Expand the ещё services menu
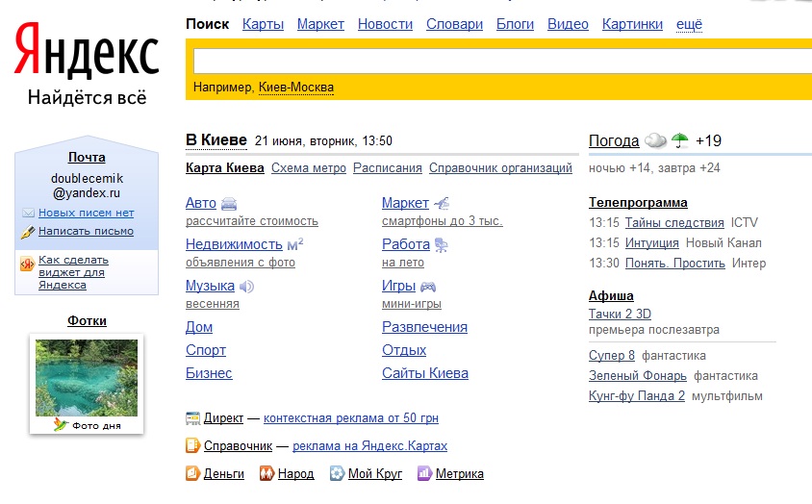812x504 pixels. [x=689, y=24]
